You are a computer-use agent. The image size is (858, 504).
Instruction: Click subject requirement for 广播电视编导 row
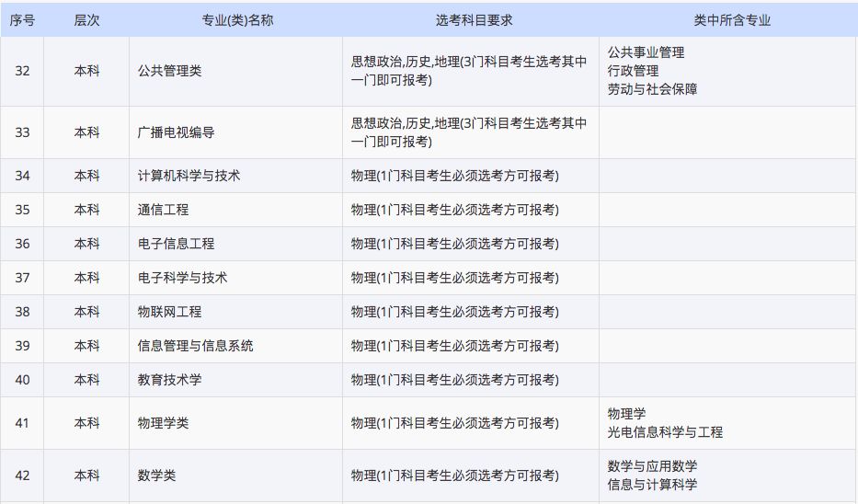[469, 132]
